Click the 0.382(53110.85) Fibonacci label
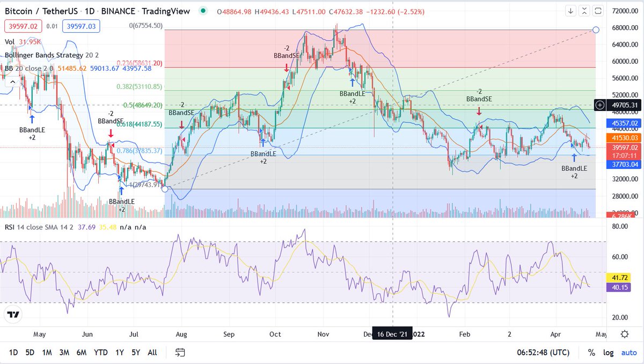 pyautogui.click(x=140, y=86)
